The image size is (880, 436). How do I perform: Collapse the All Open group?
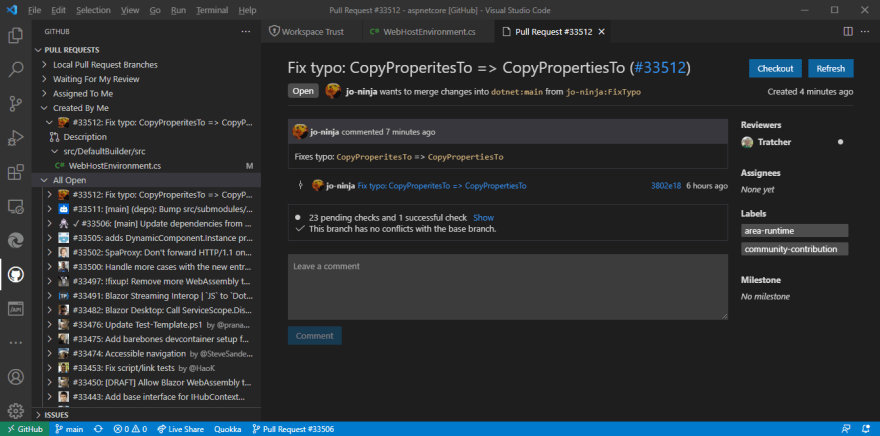coord(44,180)
